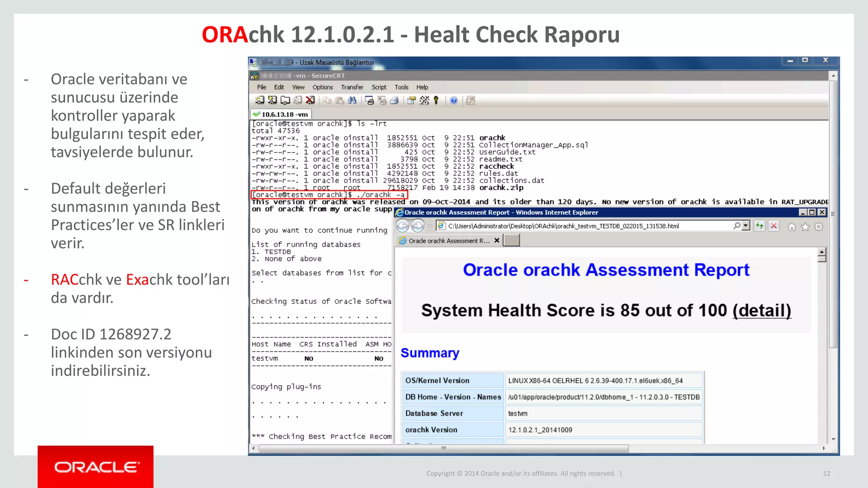Click the IE Refresh green arrows icon

point(759,226)
